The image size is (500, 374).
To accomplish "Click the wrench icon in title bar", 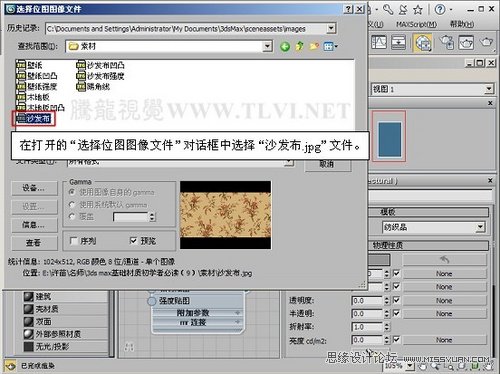I will coord(388,9).
